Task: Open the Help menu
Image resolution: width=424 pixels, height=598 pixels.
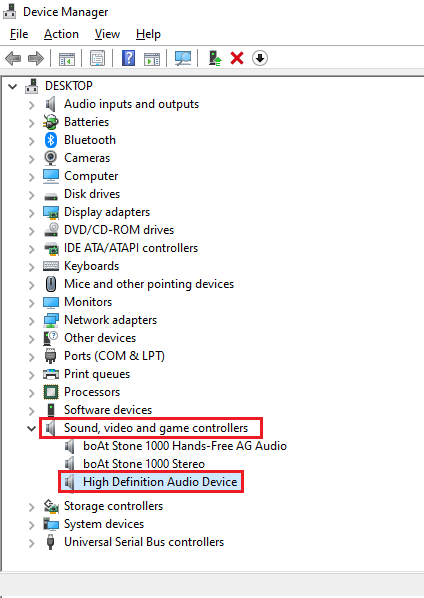Action: (148, 34)
